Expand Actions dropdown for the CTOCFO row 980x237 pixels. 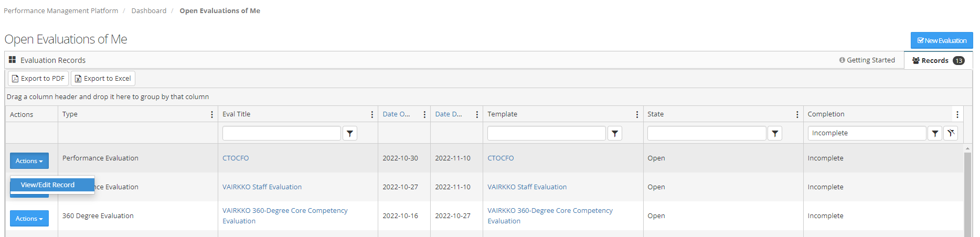(29, 161)
